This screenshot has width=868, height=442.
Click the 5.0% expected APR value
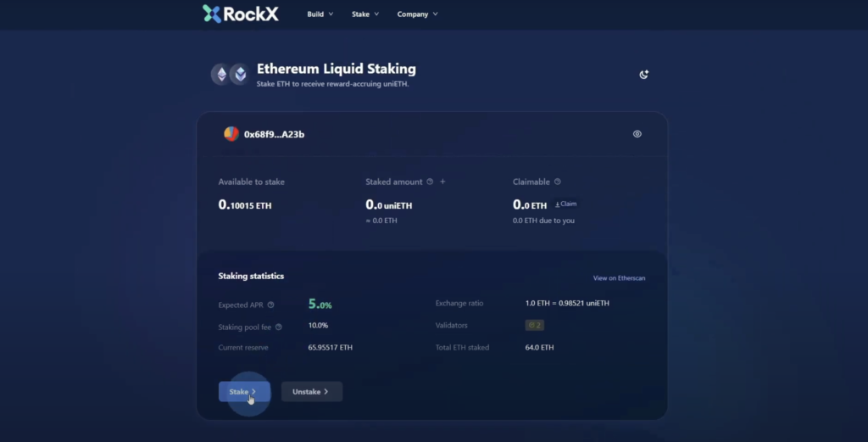point(320,304)
